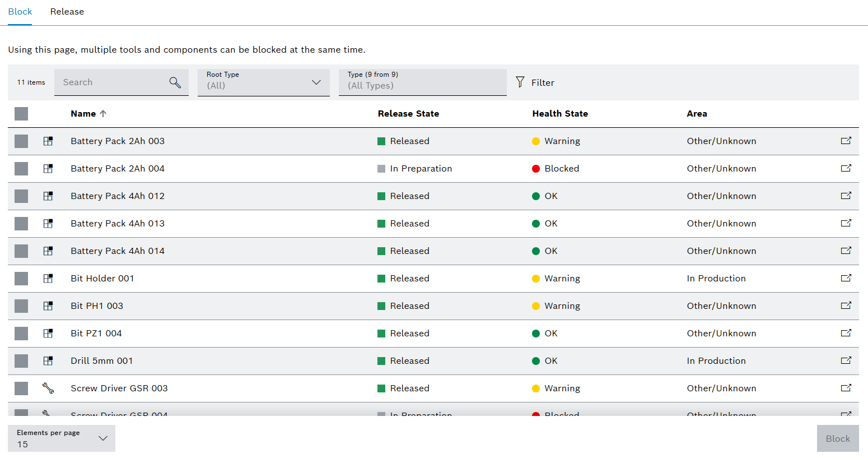Open Battery Pack 4Ah 013 external link icon
868x458 pixels.
click(x=846, y=223)
